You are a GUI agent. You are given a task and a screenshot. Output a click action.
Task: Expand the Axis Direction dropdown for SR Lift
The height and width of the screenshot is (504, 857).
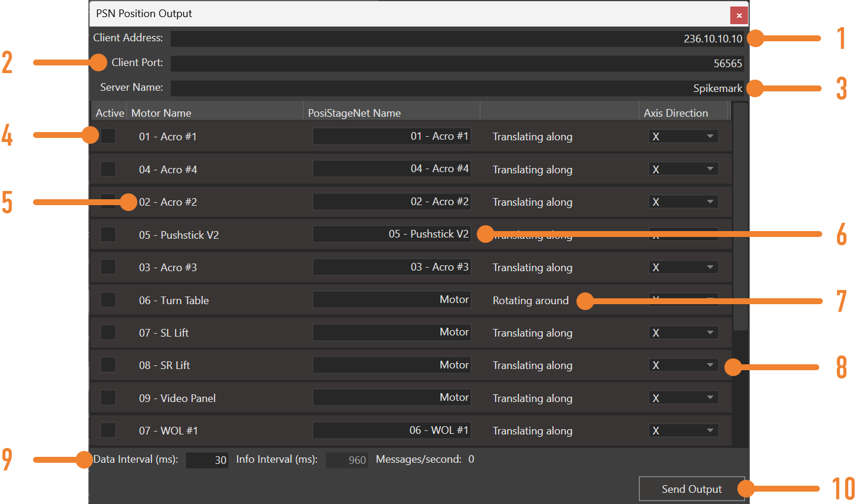(683, 365)
